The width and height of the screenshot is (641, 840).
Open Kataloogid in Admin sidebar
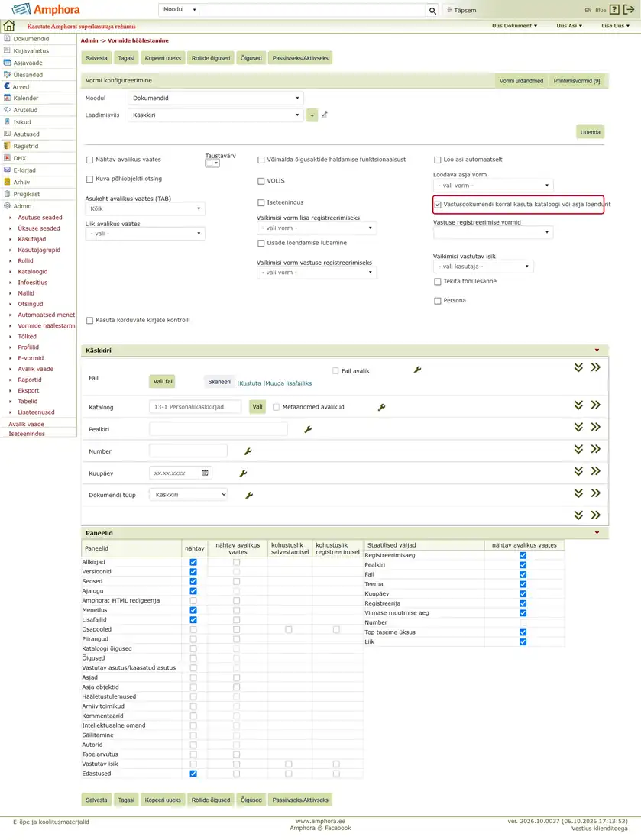[33, 272]
